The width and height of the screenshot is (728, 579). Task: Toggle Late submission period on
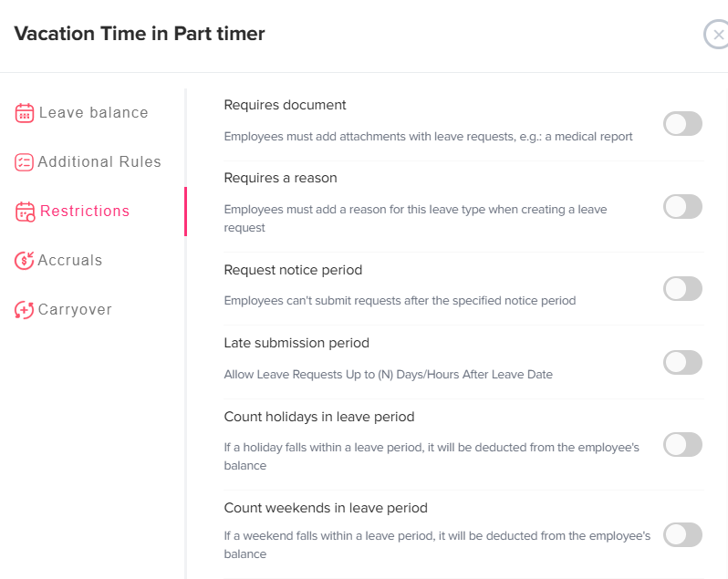(x=682, y=362)
